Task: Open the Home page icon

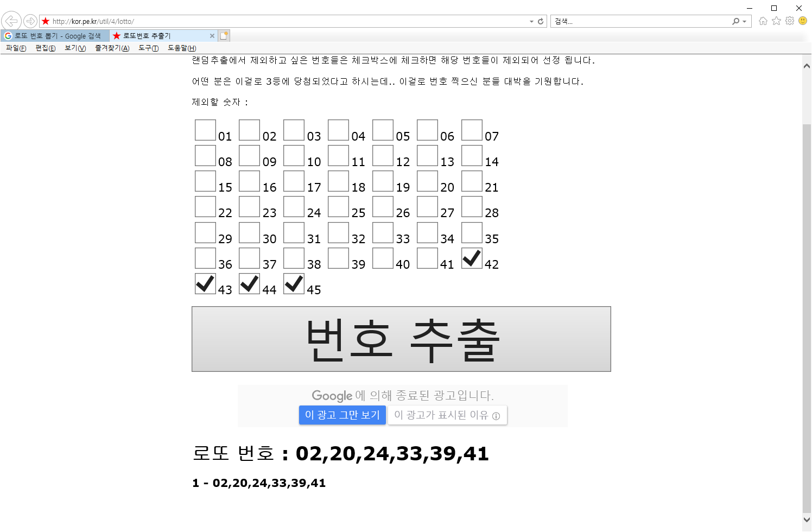Action: pyautogui.click(x=763, y=21)
